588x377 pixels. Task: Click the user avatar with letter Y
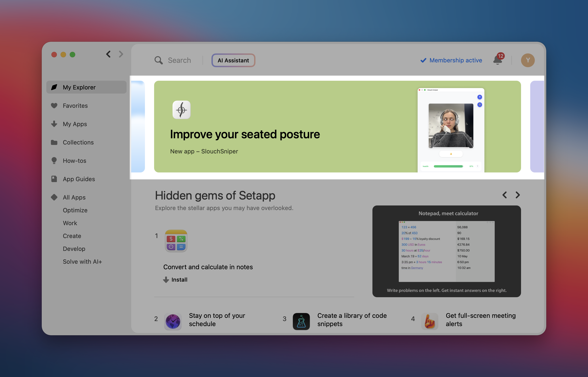pyautogui.click(x=527, y=60)
